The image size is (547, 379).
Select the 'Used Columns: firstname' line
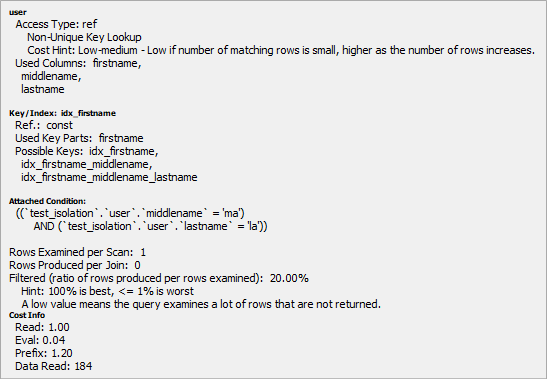[78, 63]
